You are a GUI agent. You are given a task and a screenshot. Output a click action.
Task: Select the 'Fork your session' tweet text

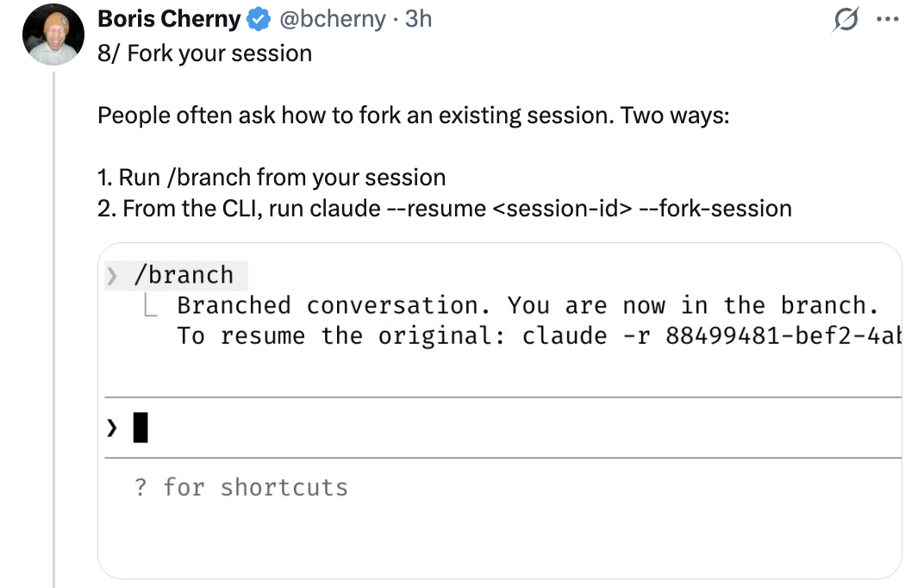[203, 53]
